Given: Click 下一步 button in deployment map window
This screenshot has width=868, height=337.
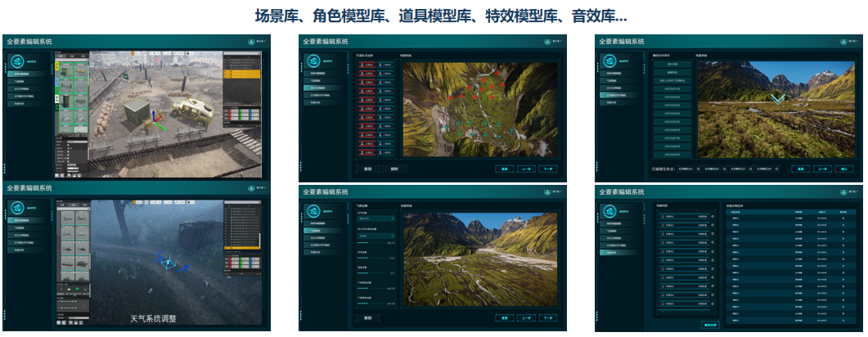Looking at the screenshot, I should pos(548,168).
